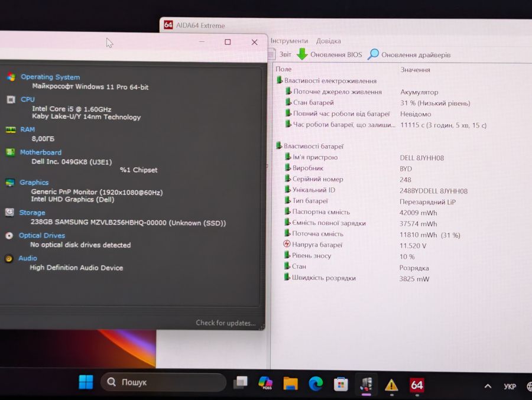Open the Довідка menu in AIDA64
Viewport: 532px width, 400px height.
pyautogui.click(x=329, y=41)
